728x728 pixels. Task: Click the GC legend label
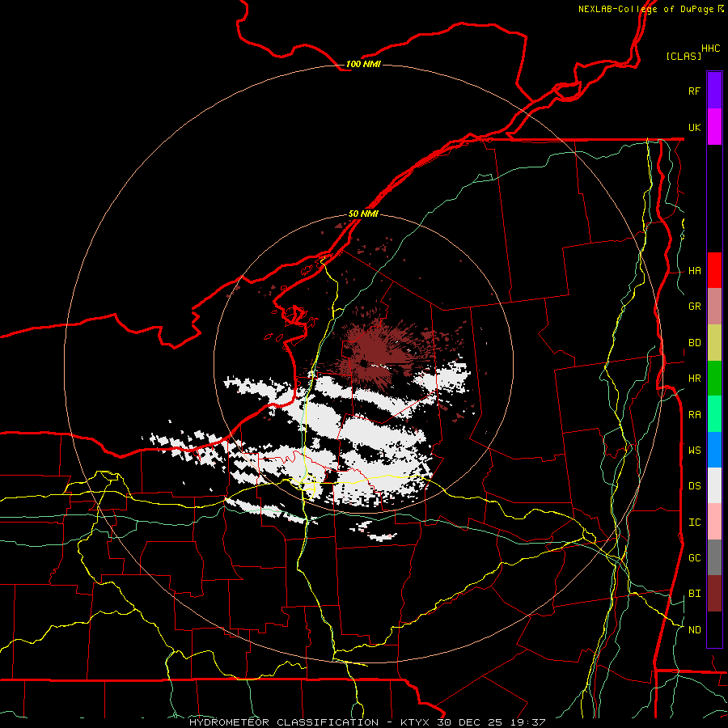pyautogui.click(x=695, y=557)
